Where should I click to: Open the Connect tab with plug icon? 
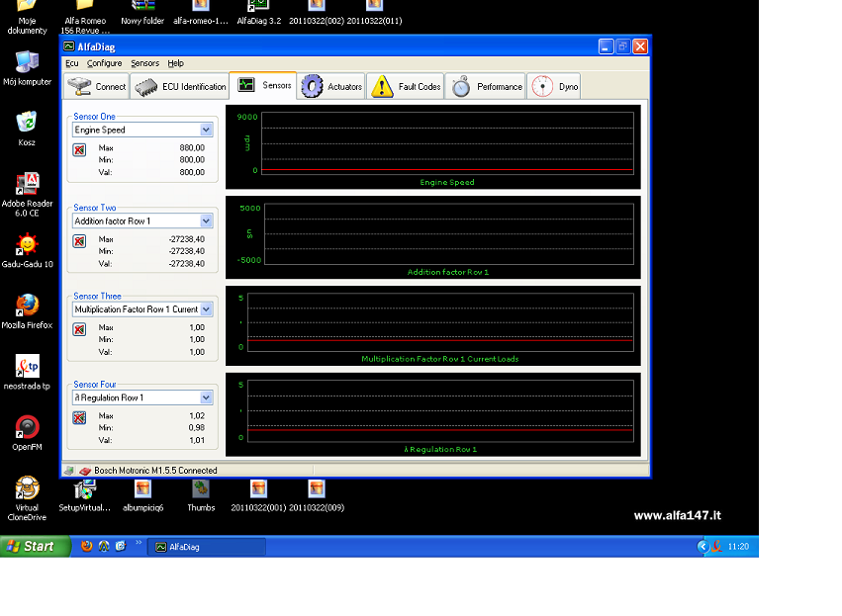tap(97, 87)
